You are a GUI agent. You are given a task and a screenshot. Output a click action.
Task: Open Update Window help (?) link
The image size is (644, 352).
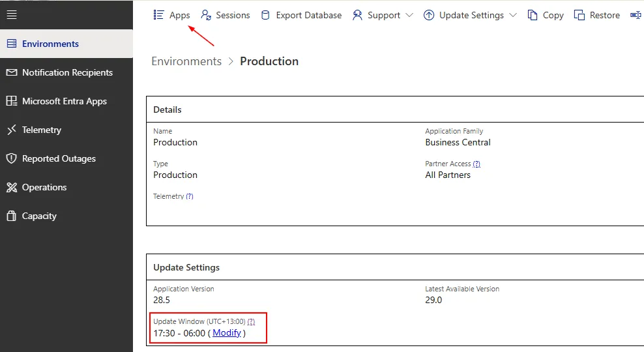pos(251,321)
